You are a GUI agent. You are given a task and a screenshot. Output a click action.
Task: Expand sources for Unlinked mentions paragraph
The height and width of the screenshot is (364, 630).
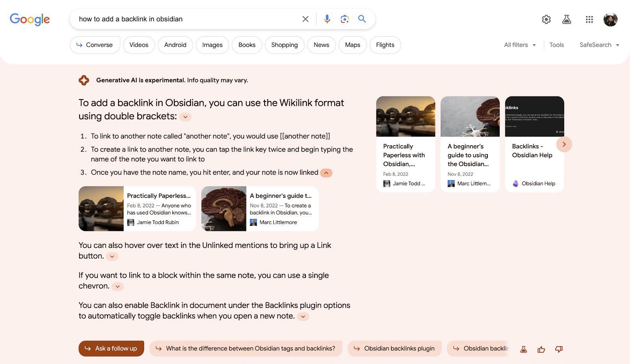coord(112,257)
